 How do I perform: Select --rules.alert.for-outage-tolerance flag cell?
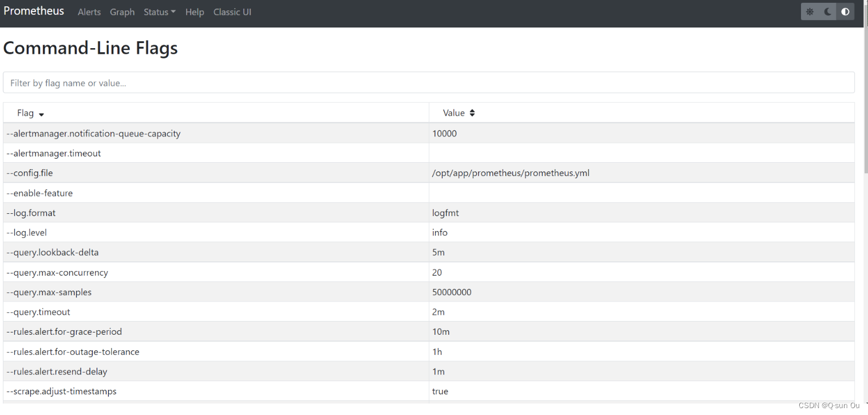tap(216, 352)
